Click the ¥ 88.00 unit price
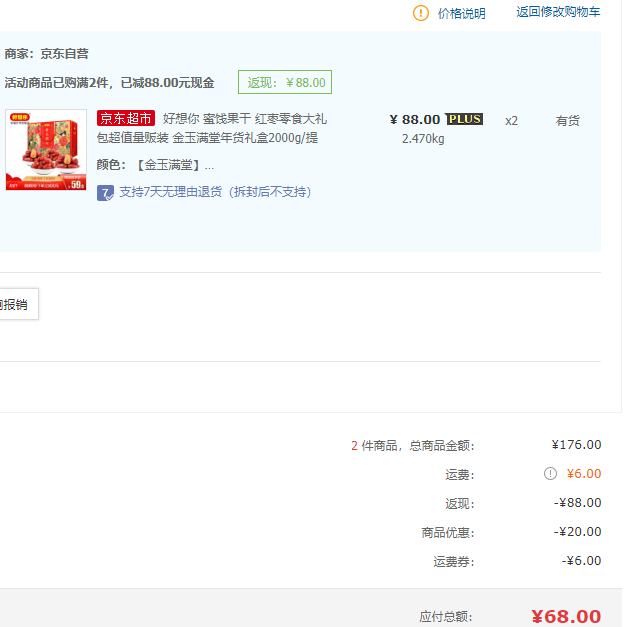629x627 pixels. [x=415, y=120]
